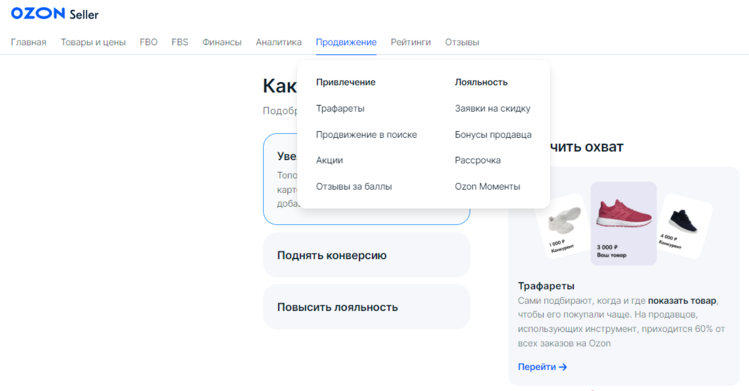Open Бонусы продавца menu item
The image size is (749, 391).
493,135
